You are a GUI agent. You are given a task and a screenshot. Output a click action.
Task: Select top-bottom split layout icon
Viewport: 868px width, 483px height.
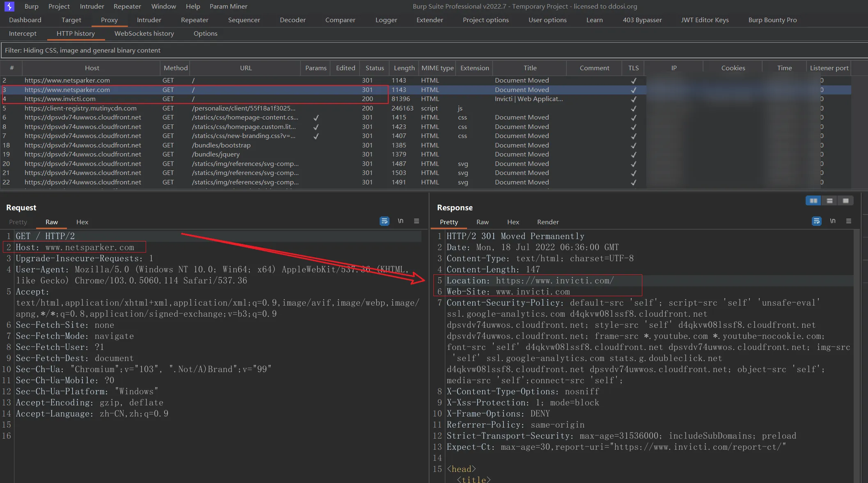click(x=829, y=200)
